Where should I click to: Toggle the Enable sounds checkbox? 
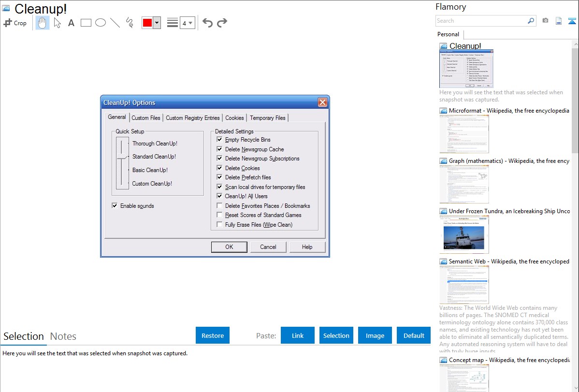(115, 206)
